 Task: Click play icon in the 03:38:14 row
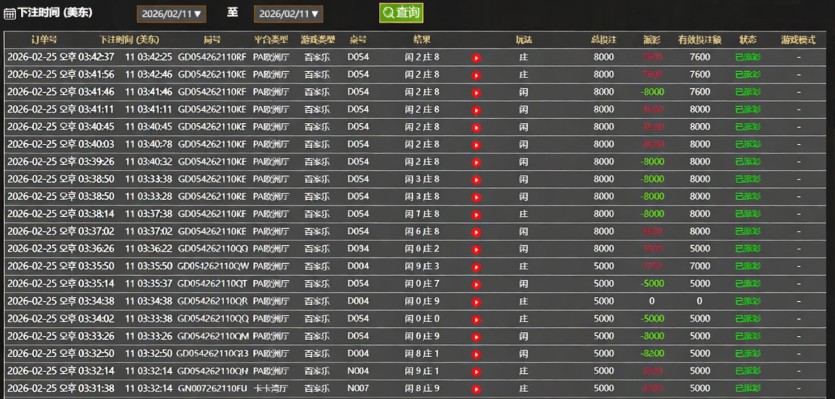(476, 215)
